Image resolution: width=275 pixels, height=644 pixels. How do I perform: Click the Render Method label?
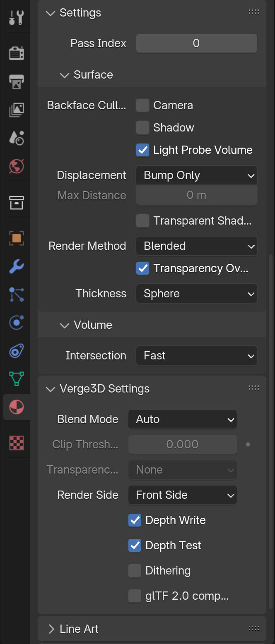[x=87, y=246]
